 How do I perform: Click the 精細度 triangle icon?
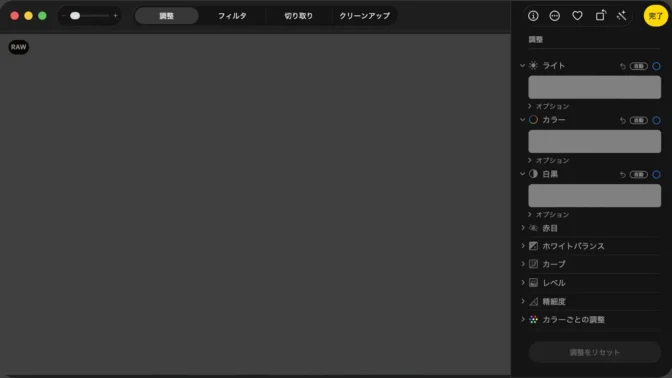point(533,301)
